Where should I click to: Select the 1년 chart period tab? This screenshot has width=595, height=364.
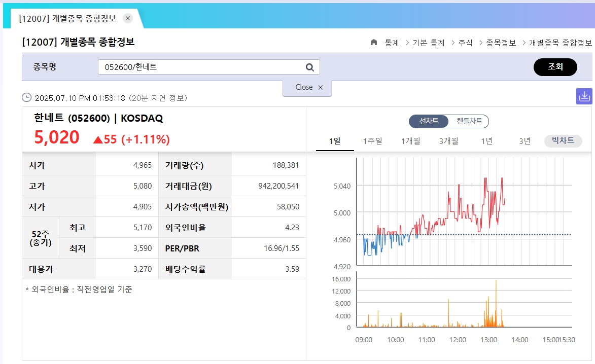click(486, 141)
